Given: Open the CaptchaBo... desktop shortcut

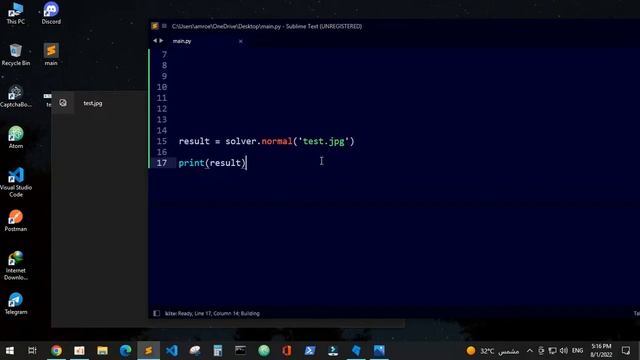Looking at the screenshot, I should [x=16, y=96].
